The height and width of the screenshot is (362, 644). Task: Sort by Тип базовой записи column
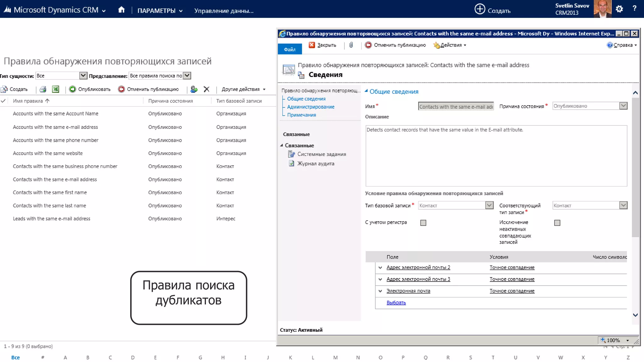tap(239, 101)
